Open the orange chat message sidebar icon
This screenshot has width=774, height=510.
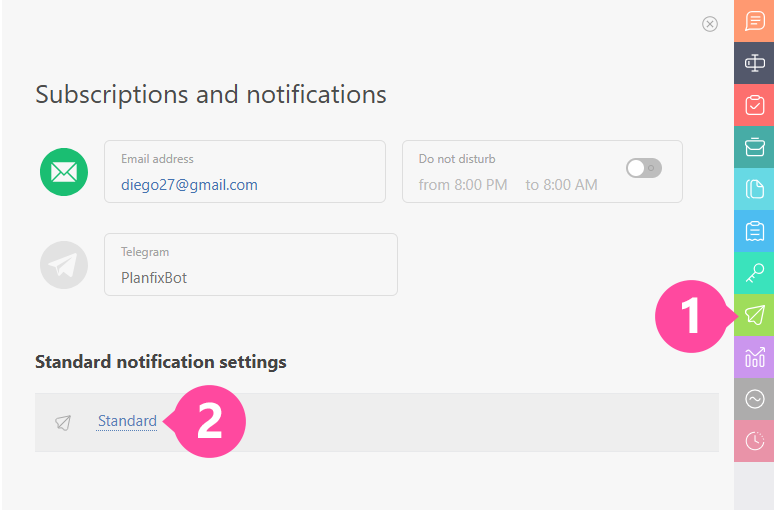click(755, 21)
